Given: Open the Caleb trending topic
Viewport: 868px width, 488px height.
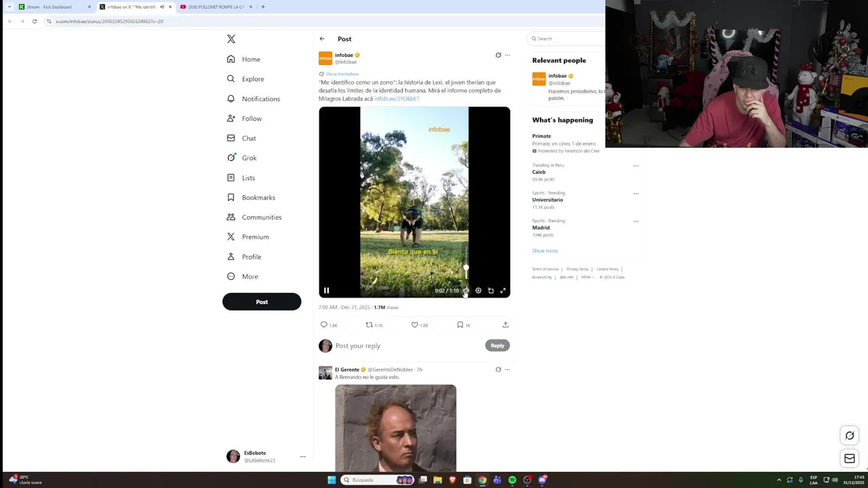Looking at the screenshot, I should (539, 172).
